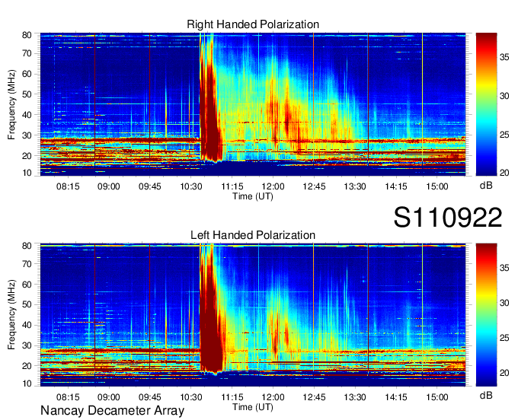Click the 14:15 tick on Left Handed time axis

pyautogui.click(x=396, y=397)
